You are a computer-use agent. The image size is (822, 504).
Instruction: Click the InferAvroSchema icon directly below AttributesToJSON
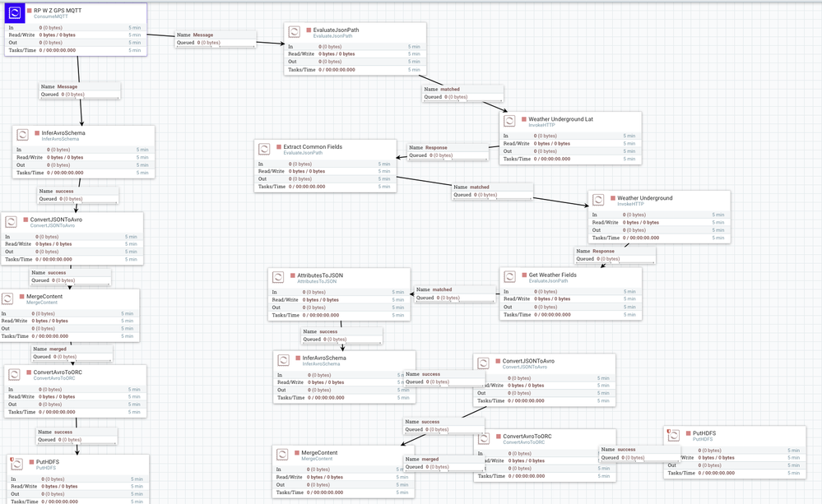[284, 360]
